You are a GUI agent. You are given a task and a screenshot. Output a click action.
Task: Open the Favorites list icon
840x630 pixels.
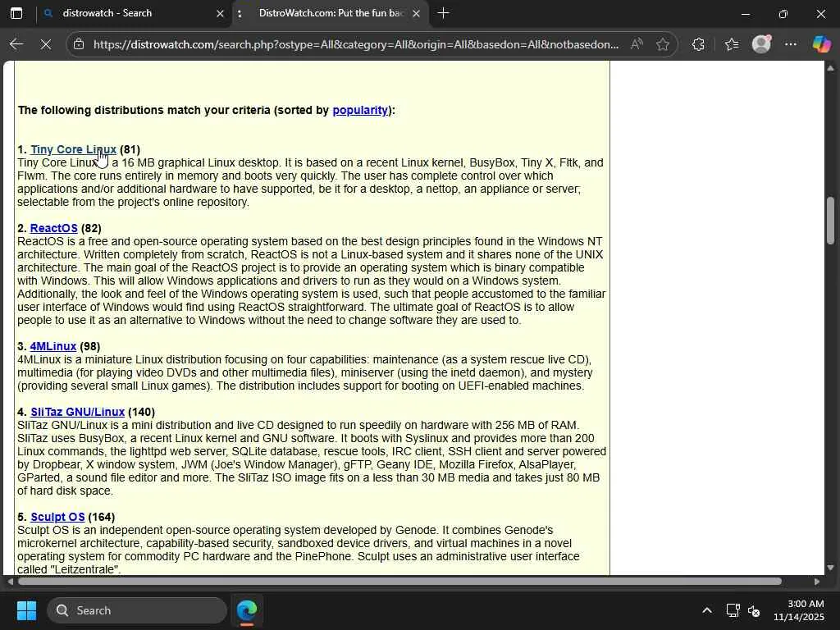pos(732,44)
